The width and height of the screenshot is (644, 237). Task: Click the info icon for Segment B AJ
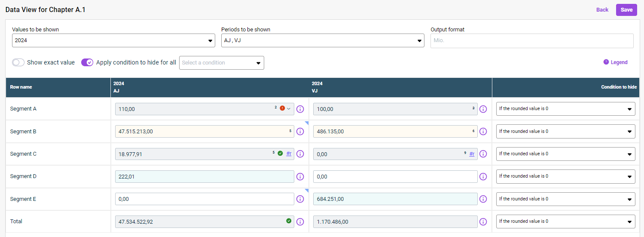[300, 132]
